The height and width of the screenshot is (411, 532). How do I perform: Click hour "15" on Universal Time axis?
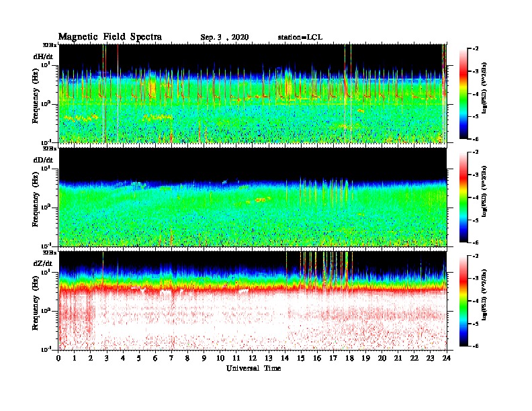tap(301, 358)
